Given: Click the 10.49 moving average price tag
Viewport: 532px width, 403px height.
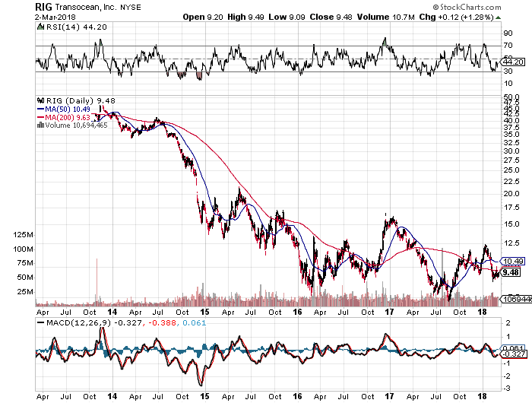Looking at the screenshot, I should tap(513, 261).
